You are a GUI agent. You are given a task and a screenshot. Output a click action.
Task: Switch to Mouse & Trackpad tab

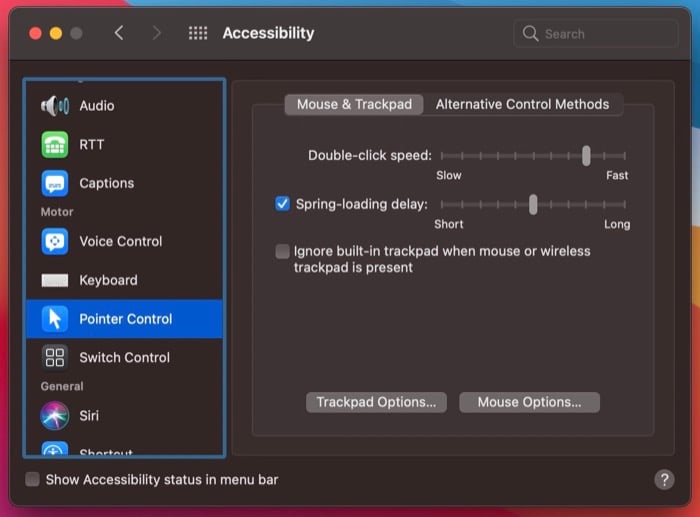pyautogui.click(x=354, y=104)
